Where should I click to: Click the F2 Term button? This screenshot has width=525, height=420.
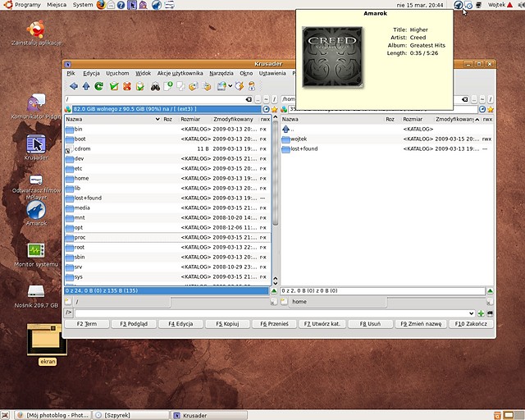[x=87, y=324]
